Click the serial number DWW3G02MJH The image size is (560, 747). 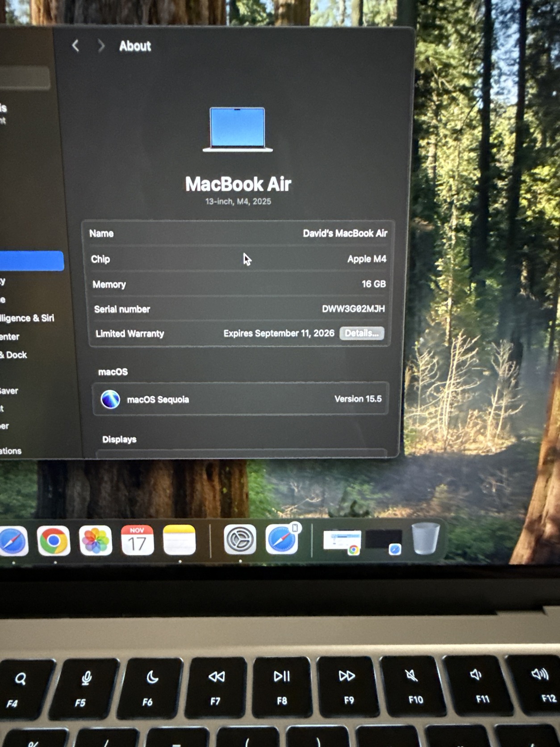(353, 309)
